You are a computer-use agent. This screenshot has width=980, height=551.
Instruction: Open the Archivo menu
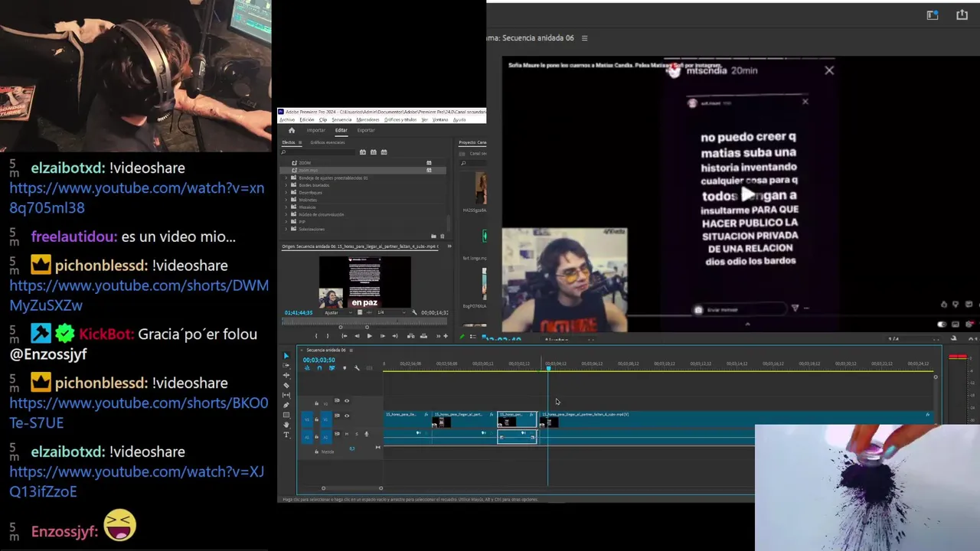(x=287, y=120)
